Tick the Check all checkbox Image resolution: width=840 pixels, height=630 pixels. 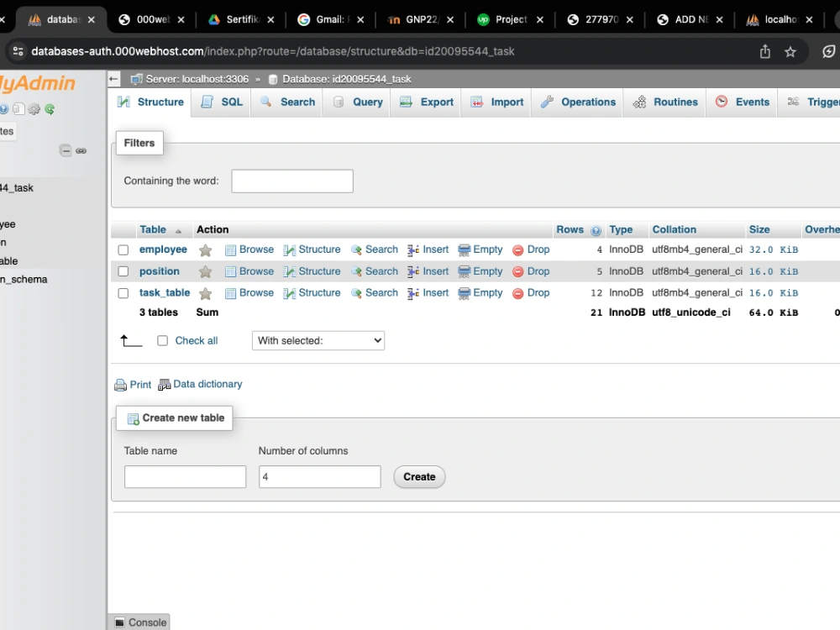point(162,341)
